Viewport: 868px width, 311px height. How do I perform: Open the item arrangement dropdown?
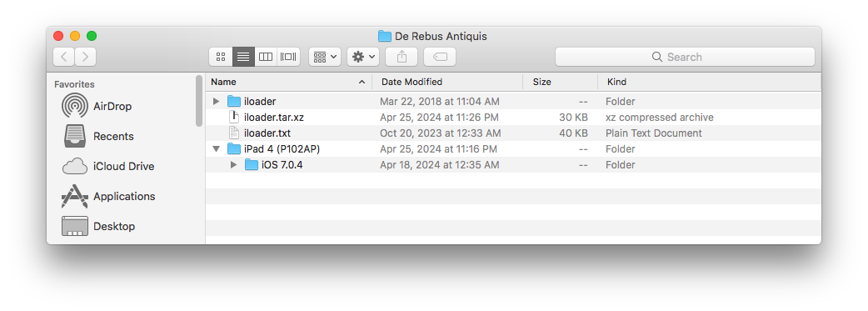(325, 57)
